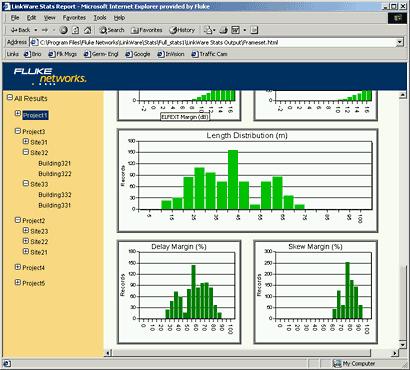Click the Delay Margin (%) chart title

point(179,247)
